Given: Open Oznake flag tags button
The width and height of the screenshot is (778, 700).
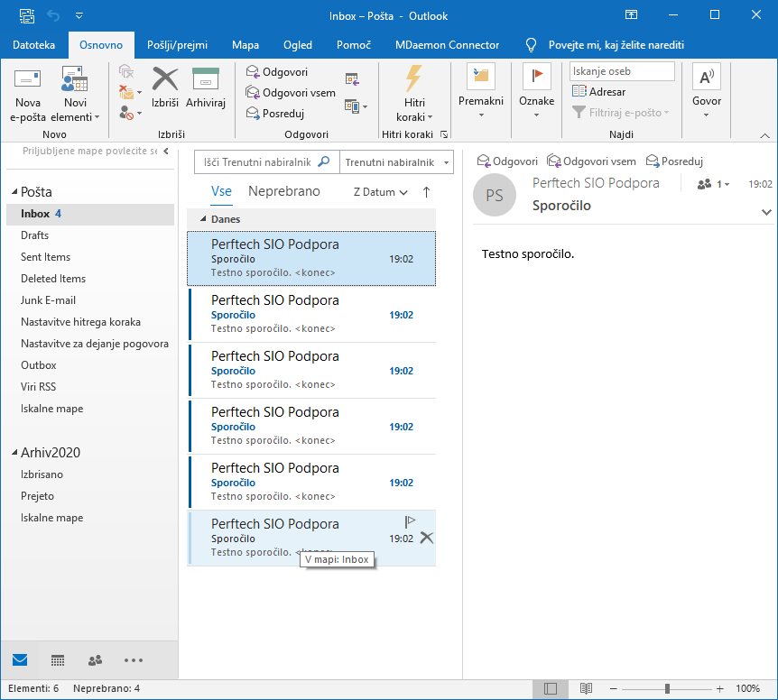Looking at the screenshot, I should [536, 92].
